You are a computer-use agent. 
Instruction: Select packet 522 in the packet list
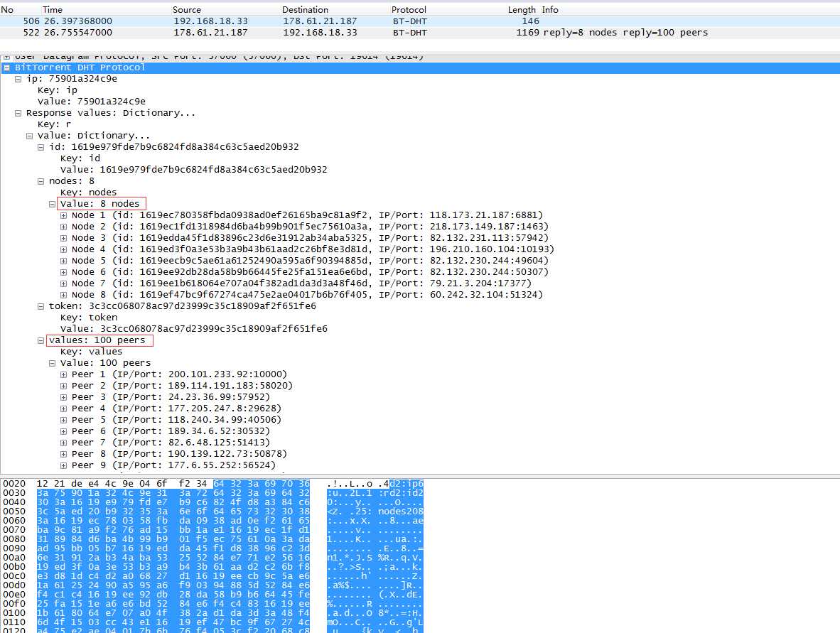point(420,33)
